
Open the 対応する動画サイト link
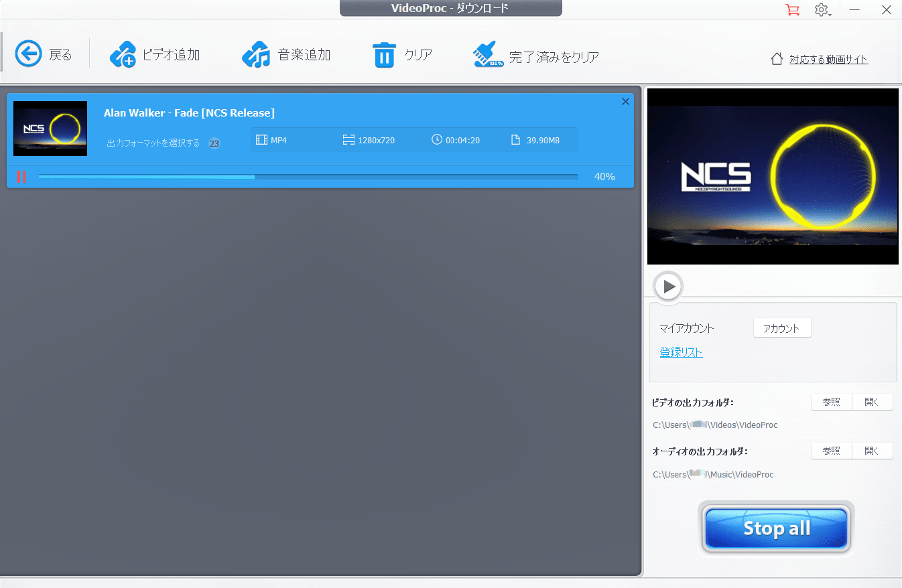[828, 60]
